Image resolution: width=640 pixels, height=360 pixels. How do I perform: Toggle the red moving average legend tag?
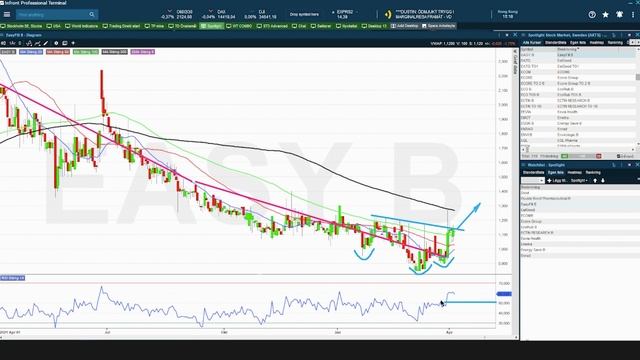tap(58, 52)
